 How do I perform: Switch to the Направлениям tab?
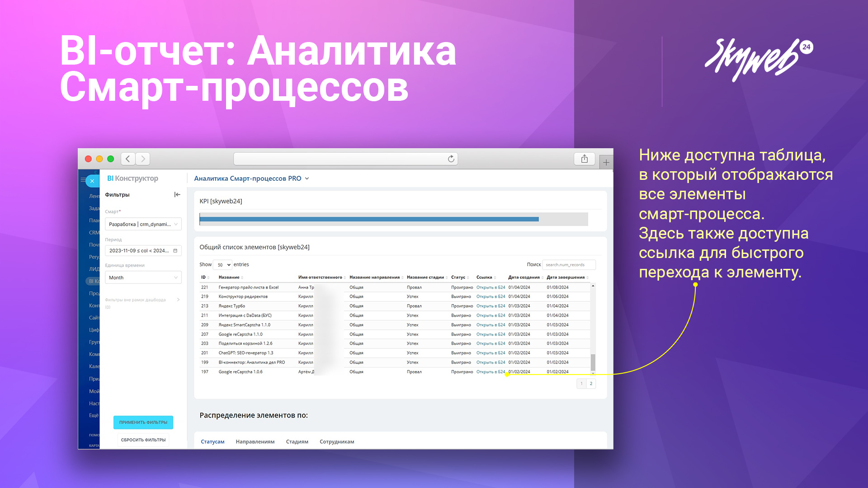(x=255, y=441)
